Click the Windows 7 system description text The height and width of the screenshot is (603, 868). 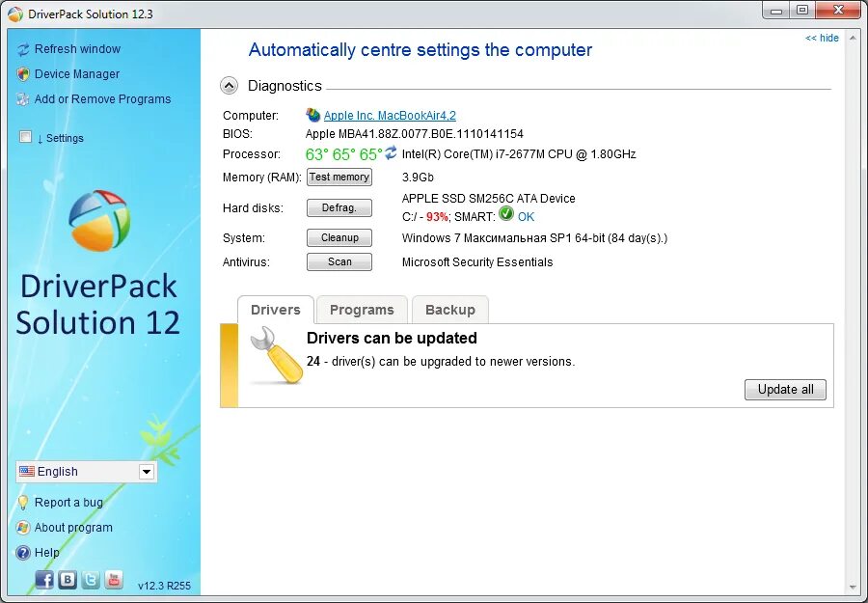(534, 238)
